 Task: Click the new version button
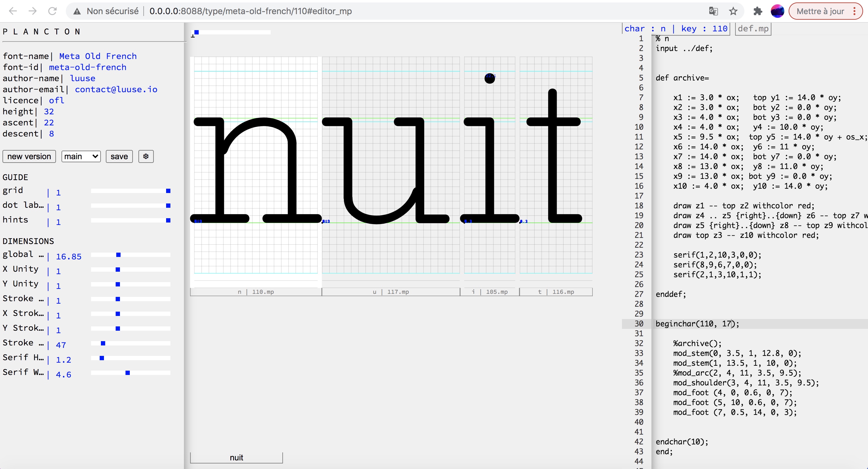29,156
